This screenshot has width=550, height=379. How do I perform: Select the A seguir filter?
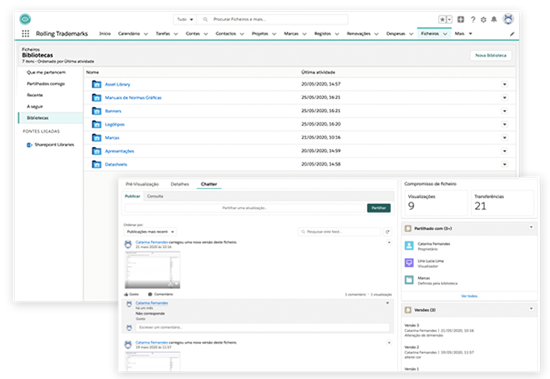point(35,106)
